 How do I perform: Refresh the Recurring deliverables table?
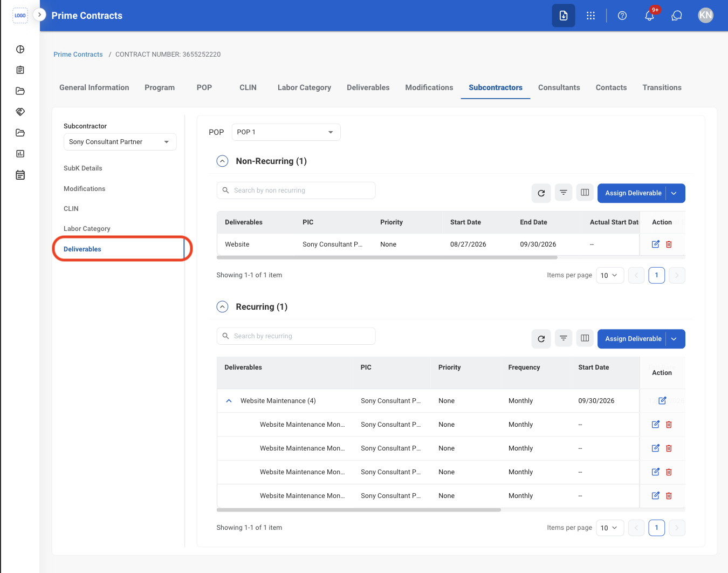click(x=541, y=339)
